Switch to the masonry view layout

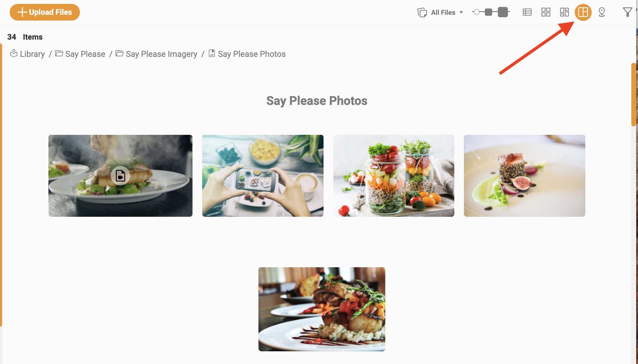click(x=564, y=12)
